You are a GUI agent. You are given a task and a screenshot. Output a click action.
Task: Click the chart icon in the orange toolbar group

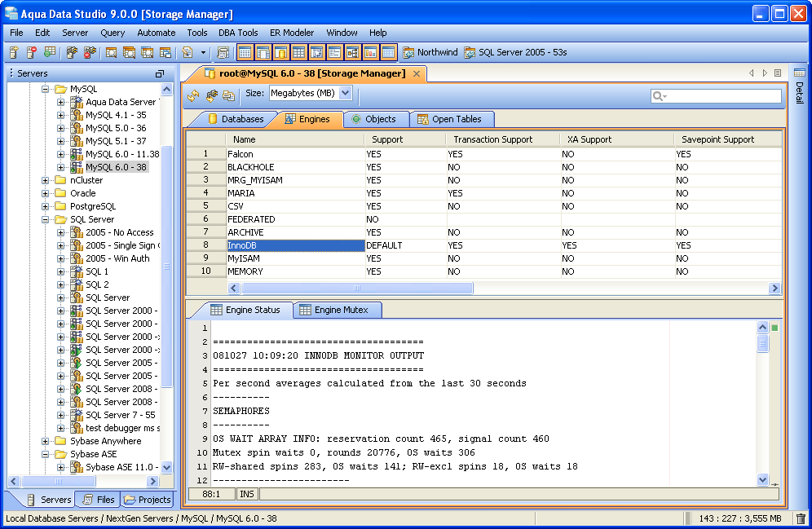click(x=370, y=52)
